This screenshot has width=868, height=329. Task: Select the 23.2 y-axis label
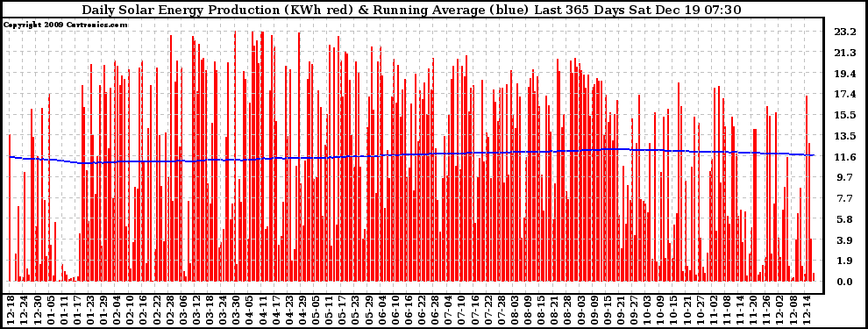point(844,32)
